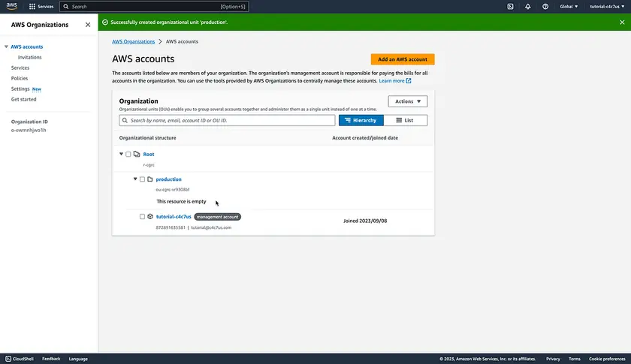Click 'Organizational structure' column header

(147, 137)
